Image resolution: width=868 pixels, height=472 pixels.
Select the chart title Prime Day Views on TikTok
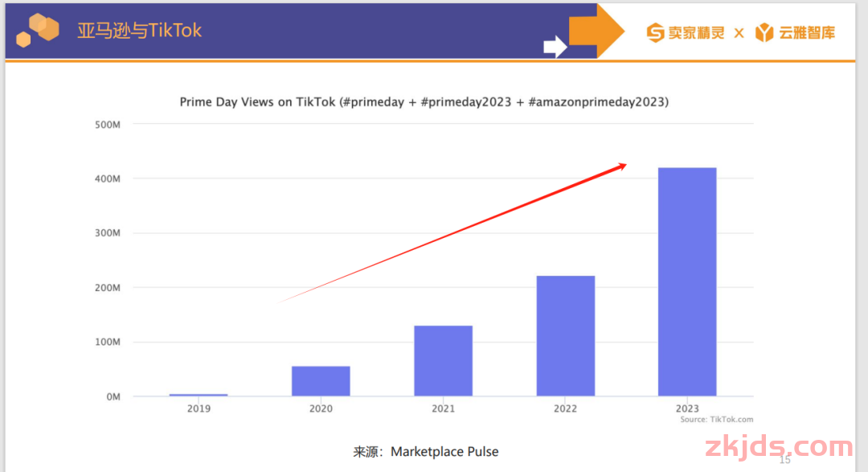pos(424,102)
